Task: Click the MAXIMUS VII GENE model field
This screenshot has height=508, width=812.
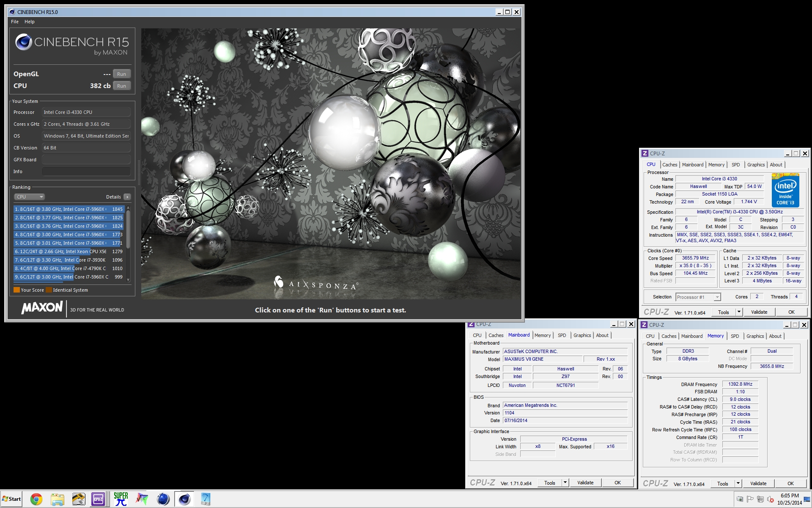Action: [x=543, y=359]
